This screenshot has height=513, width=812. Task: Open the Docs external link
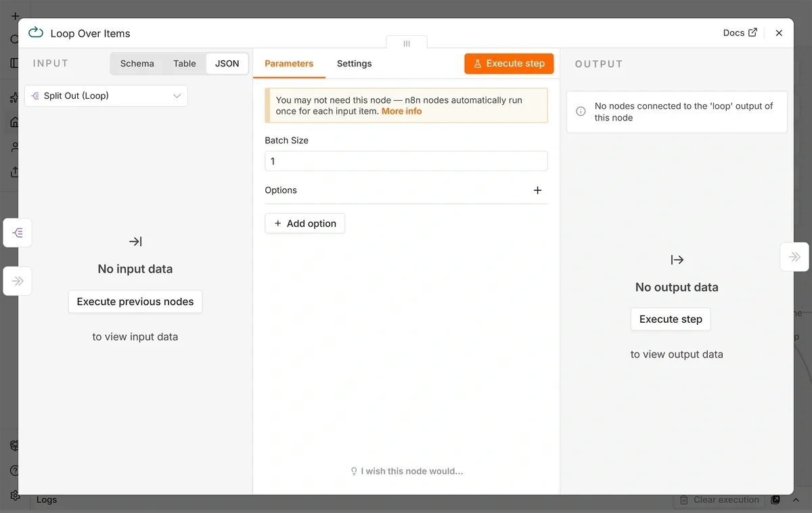pos(740,33)
